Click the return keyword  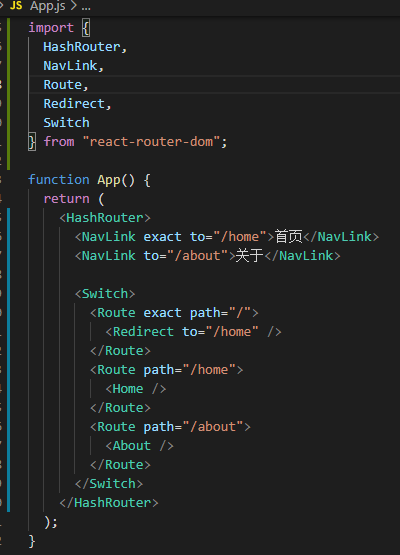[66, 199]
